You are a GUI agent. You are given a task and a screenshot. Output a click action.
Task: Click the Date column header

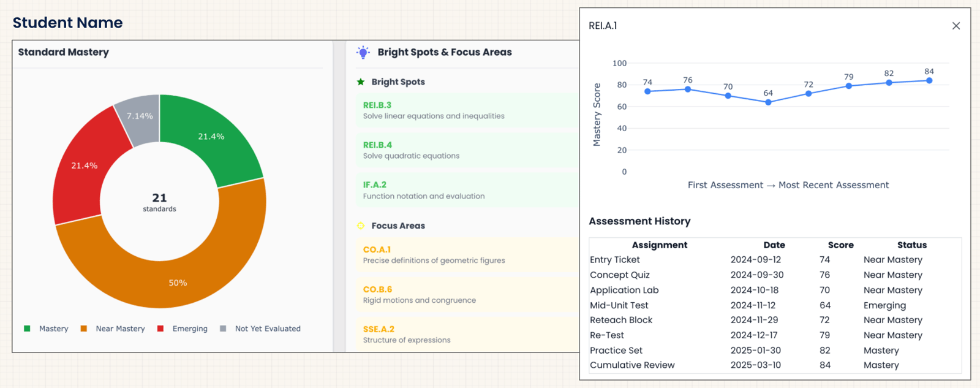774,245
